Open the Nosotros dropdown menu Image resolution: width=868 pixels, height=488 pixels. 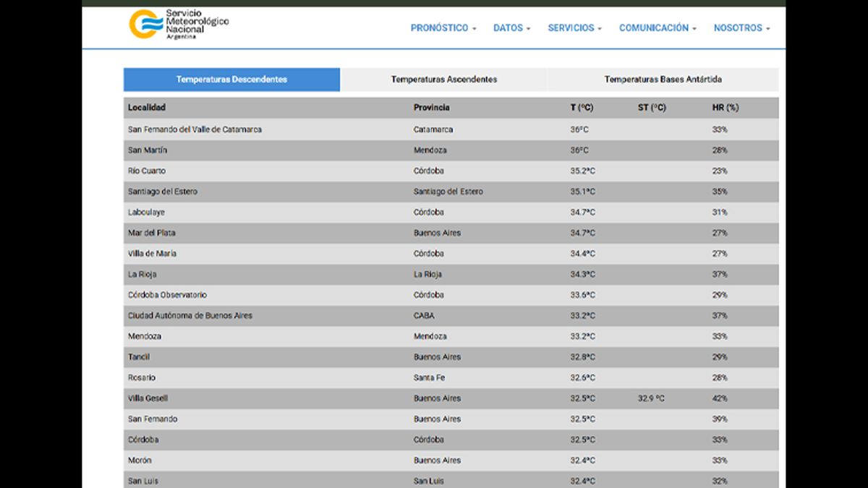coord(741,28)
